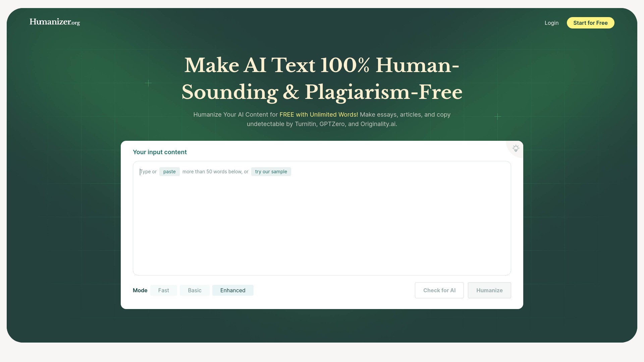
Task: Select the Enhanced mode tab
Action: 233,290
